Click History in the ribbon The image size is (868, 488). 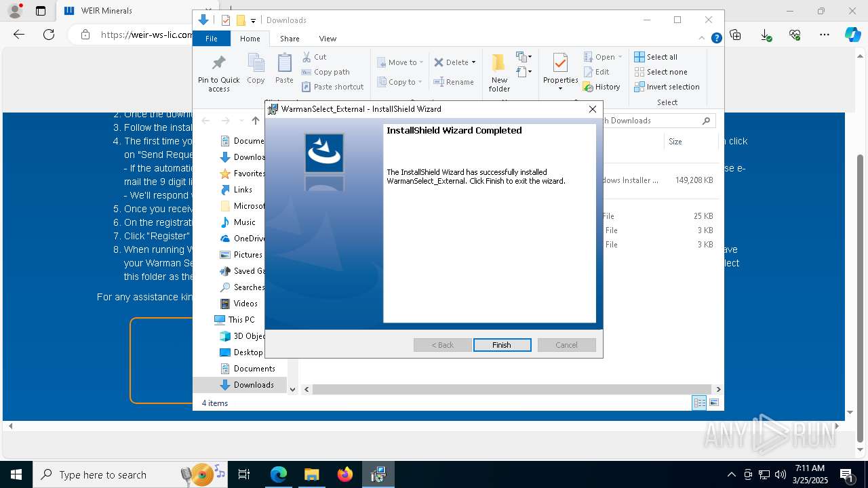pos(601,87)
